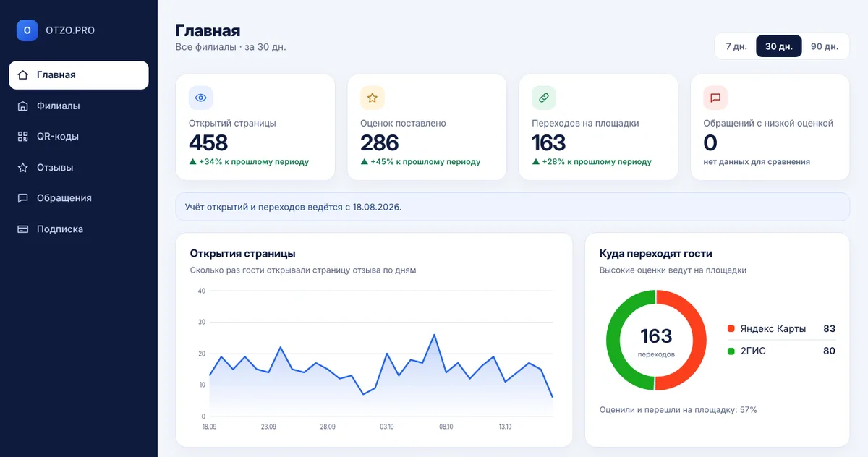
Task: Navigate to Обращения in the sidebar
Action: pos(79,198)
